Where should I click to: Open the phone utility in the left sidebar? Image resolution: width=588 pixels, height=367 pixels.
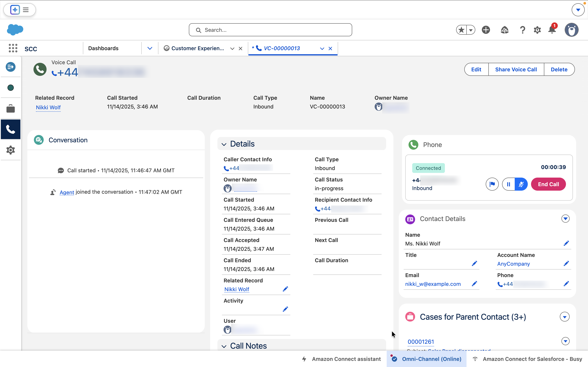tap(10, 129)
